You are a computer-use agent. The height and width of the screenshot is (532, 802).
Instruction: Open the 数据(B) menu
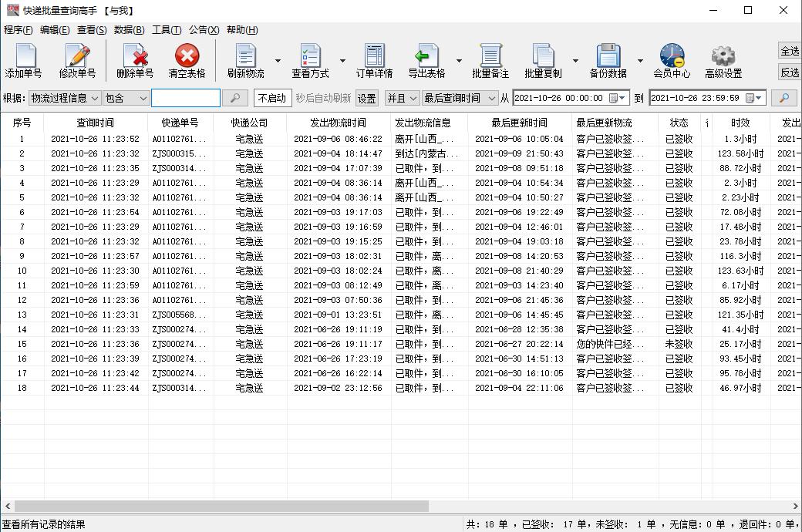(x=130, y=30)
